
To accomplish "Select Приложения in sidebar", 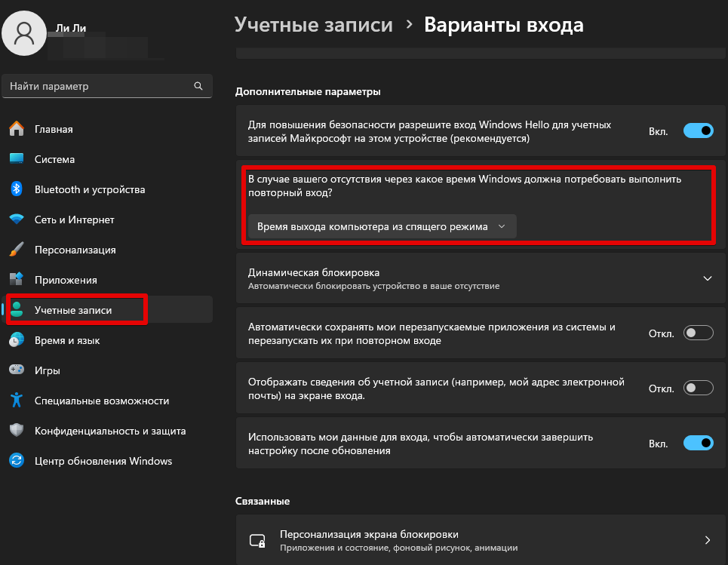I will tap(66, 280).
